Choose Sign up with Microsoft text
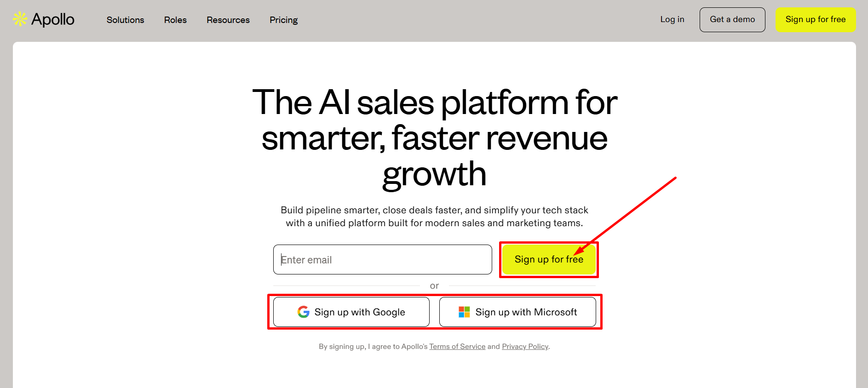 [526, 312]
